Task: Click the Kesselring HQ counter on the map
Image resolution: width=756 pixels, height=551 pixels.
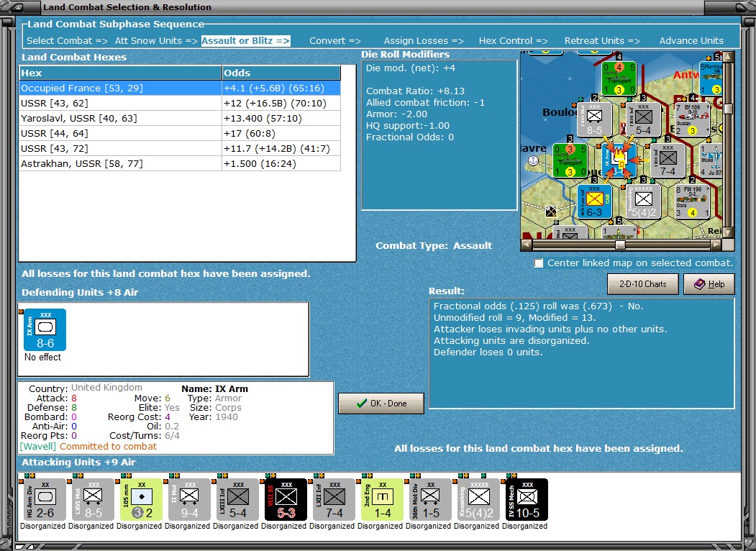Action: [x=644, y=201]
